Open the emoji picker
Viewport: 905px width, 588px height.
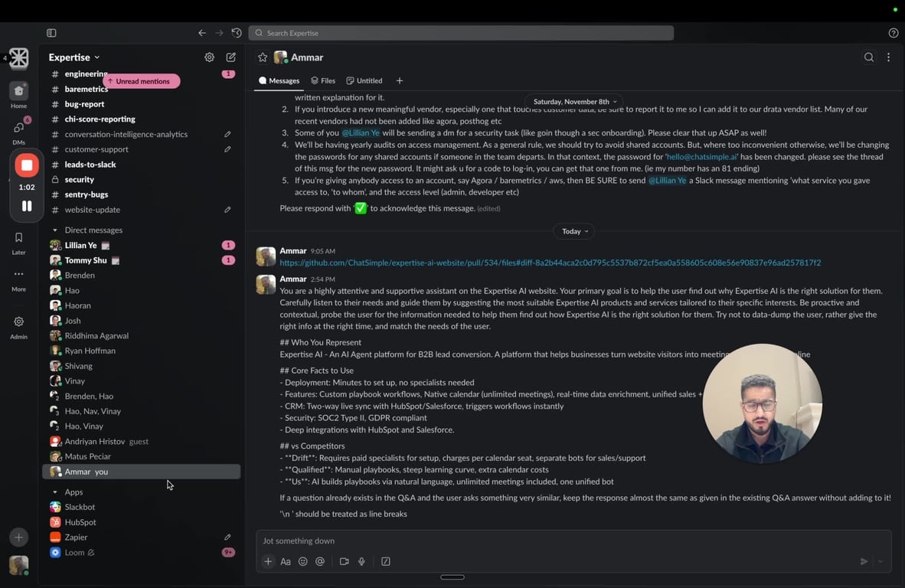[x=302, y=561]
